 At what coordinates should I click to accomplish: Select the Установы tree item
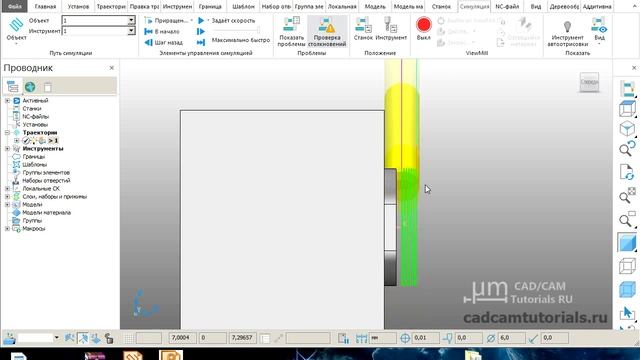click(35, 124)
